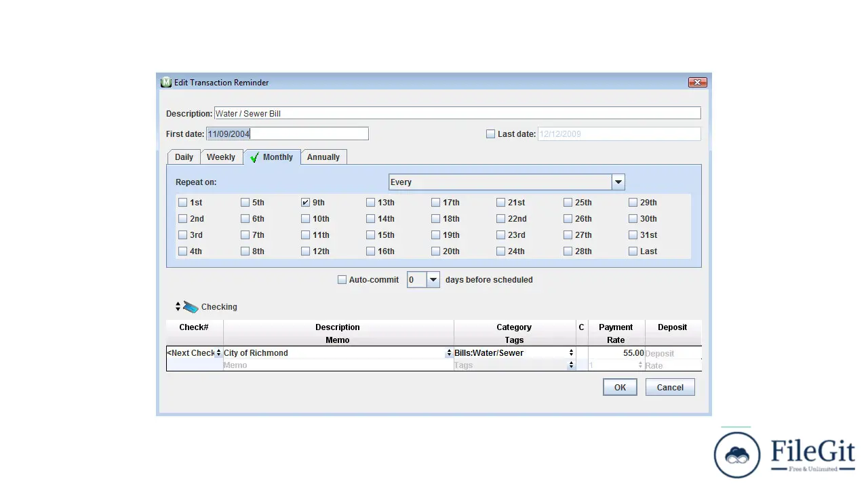Viewport: 868px width, 488px height.
Task: Open the City of Richmond payee selector
Action: (448, 352)
